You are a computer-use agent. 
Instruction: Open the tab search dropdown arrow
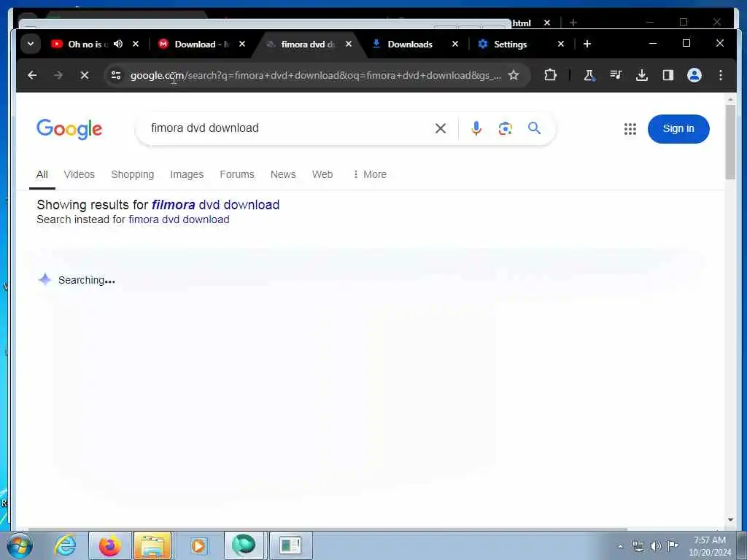click(31, 44)
